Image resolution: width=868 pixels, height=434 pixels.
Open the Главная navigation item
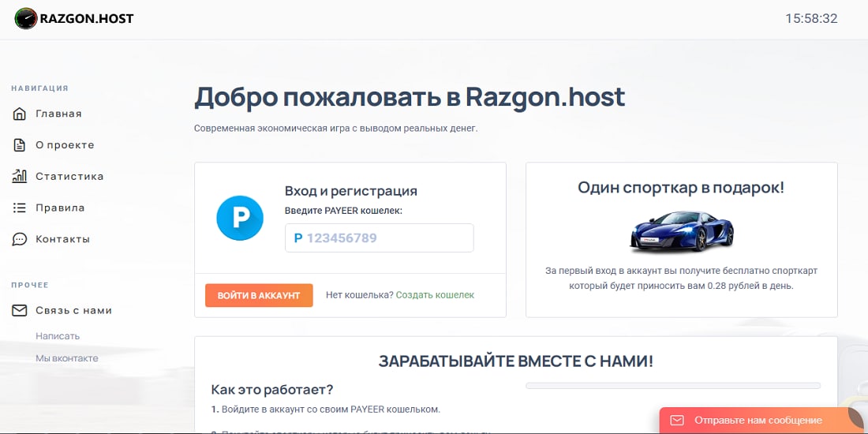tap(58, 114)
